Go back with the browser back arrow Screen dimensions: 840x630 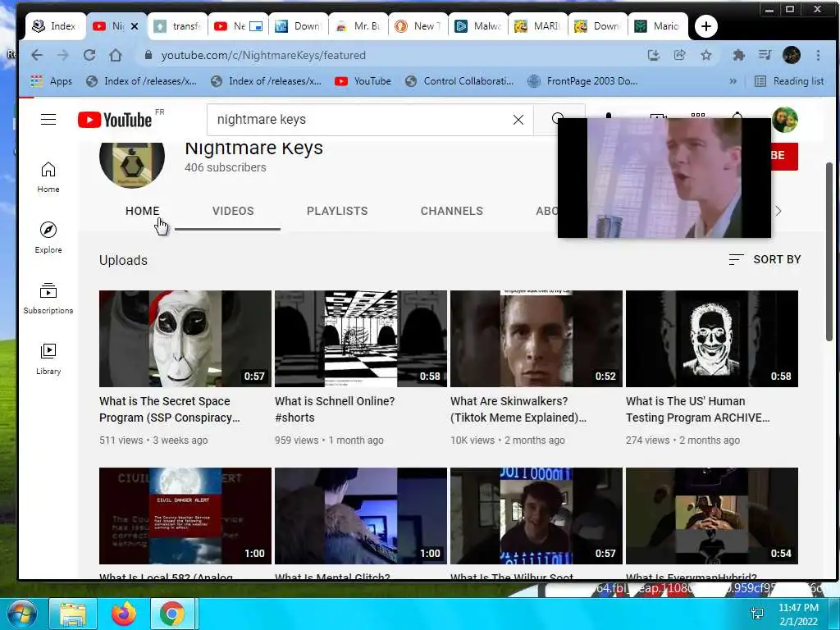tap(36, 55)
